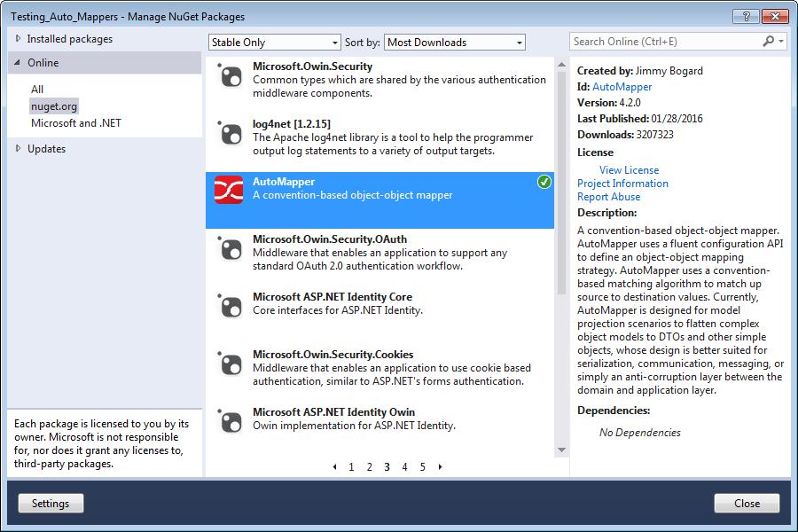Click the package list scrollbar thumb
This screenshot has height=532, width=798.
[x=561, y=184]
